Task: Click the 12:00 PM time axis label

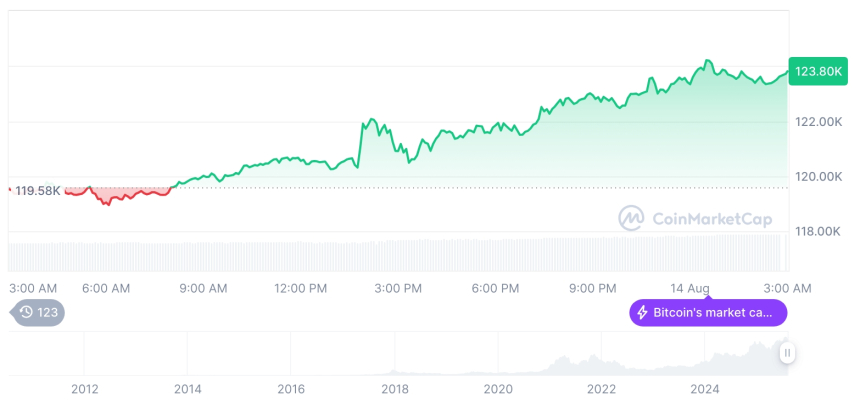Action: pos(300,288)
